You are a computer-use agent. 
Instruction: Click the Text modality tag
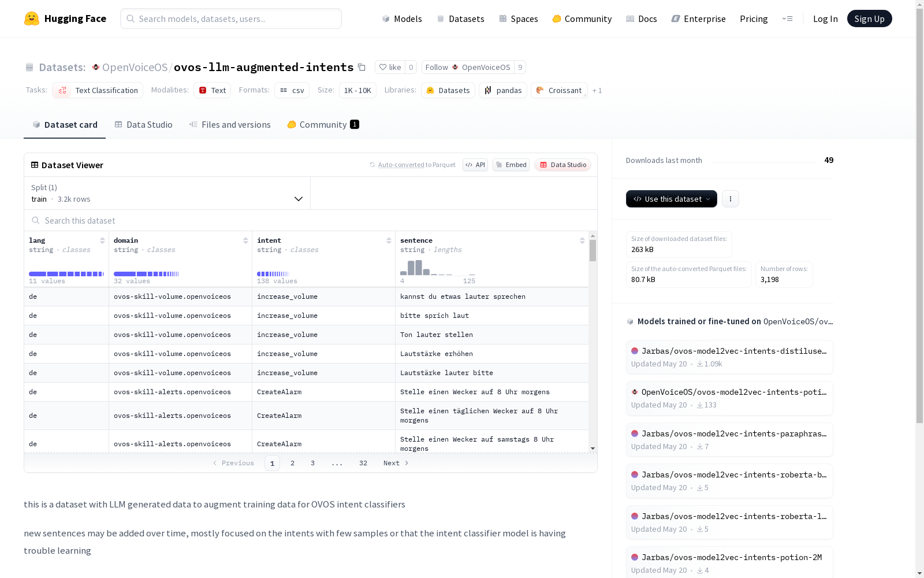(x=212, y=90)
